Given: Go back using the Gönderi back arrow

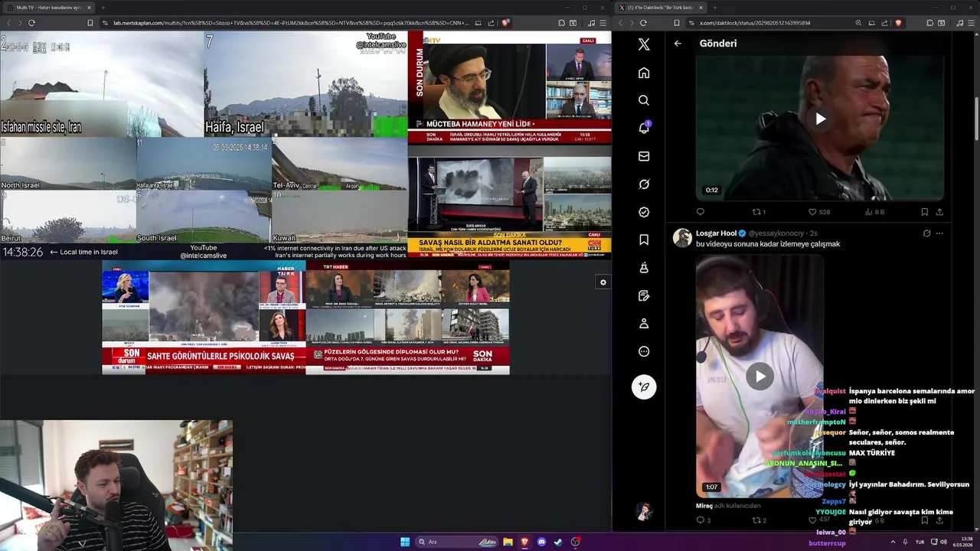Looking at the screenshot, I should pyautogui.click(x=678, y=44).
